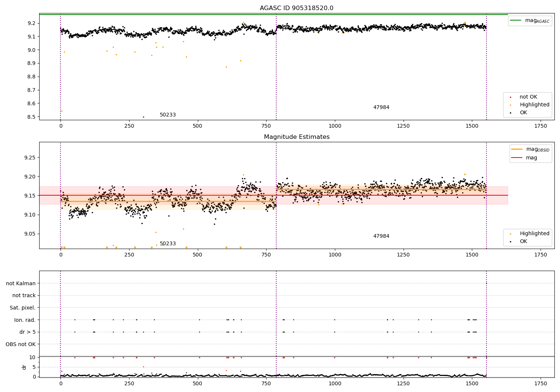Click the 1750 x-axis tick in top plot
The width and height of the screenshot is (560, 392).
click(541, 126)
